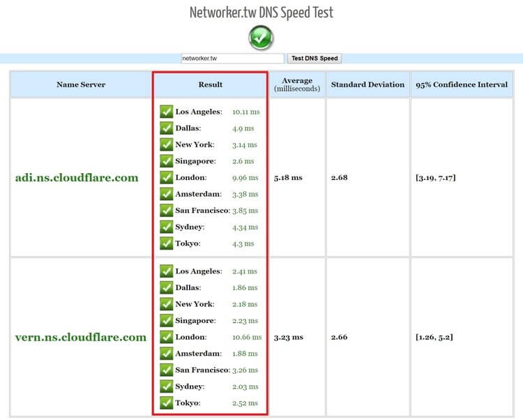Click the check icon beside Singapore 2.23 ms

pos(167,321)
